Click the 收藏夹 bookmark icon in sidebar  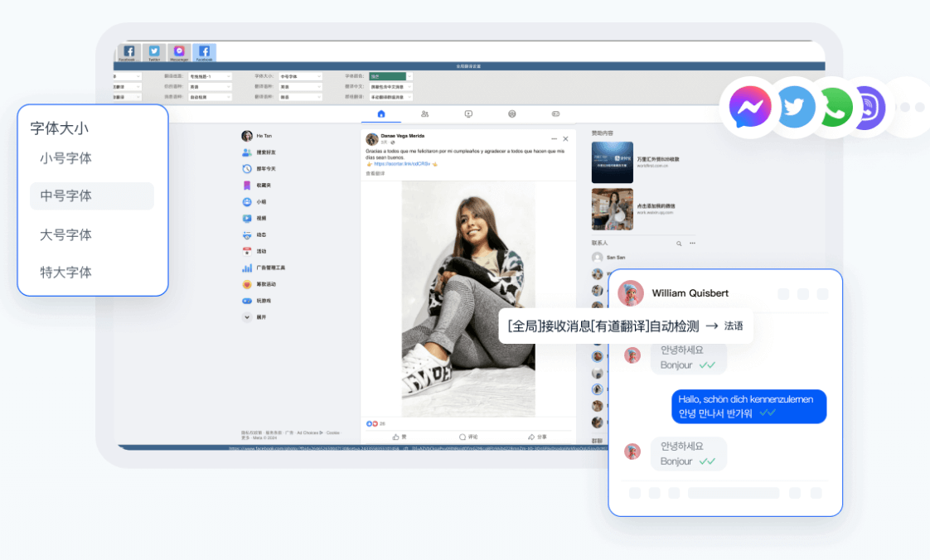(247, 185)
